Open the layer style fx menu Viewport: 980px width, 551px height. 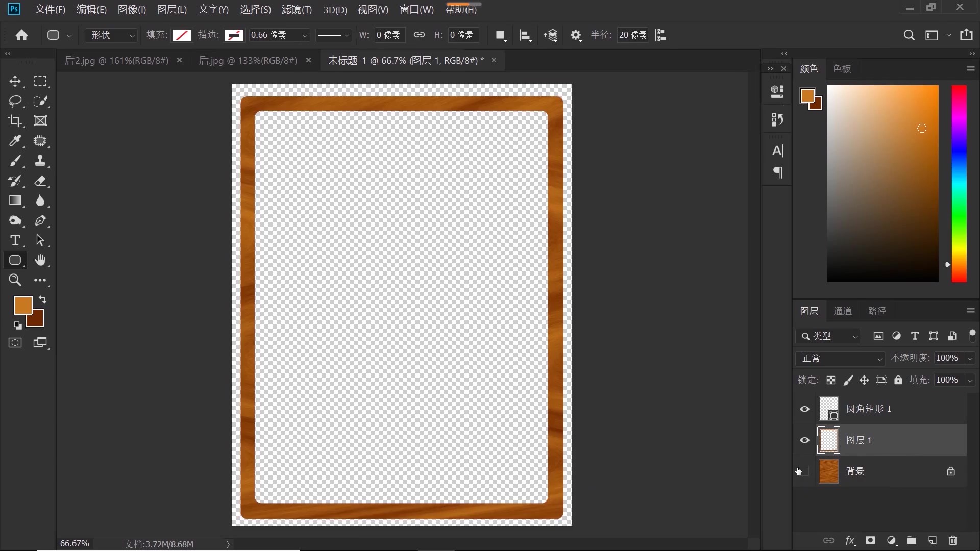coord(850,540)
